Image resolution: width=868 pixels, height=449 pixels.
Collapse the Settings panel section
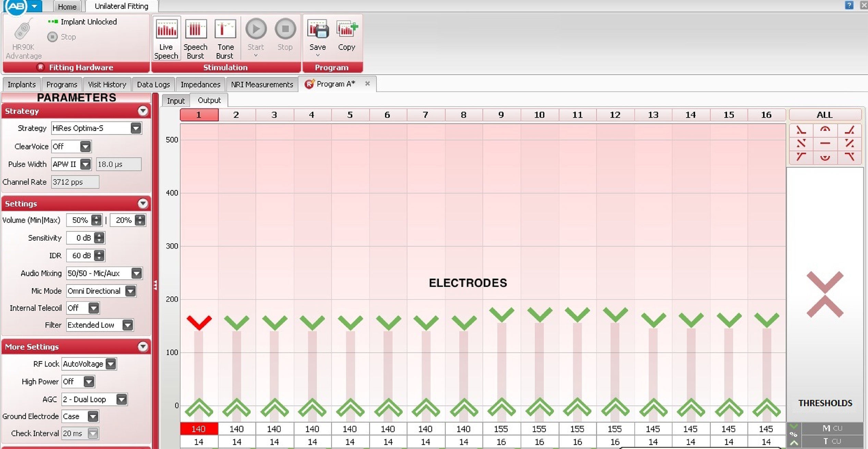143,204
